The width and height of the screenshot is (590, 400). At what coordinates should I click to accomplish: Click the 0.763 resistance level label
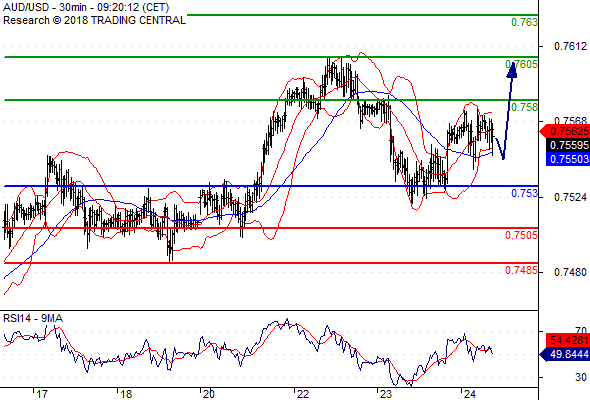(x=525, y=22)
